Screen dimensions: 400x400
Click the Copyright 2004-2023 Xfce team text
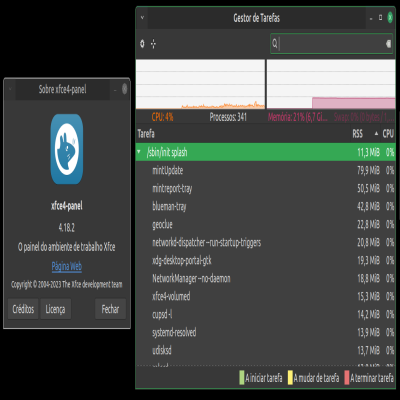coord(67,284)
